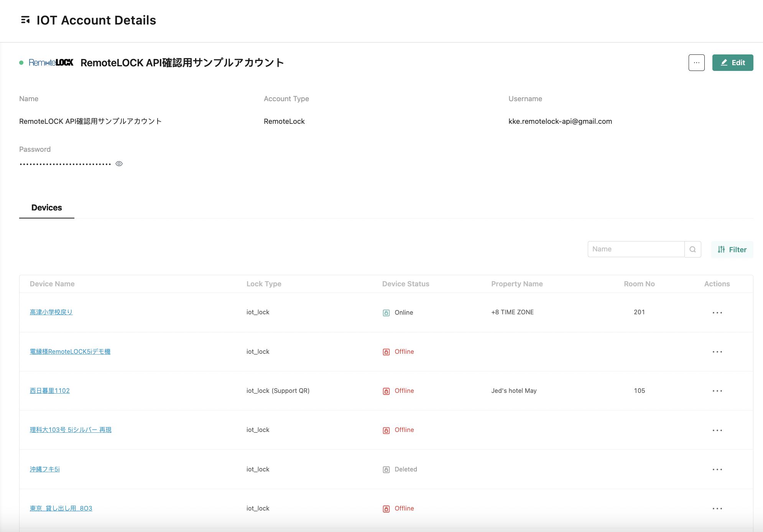This screenshot has width=763, height=532.
Task: Open actions menu for 沖縄フキ5i row
Action: 717,470
